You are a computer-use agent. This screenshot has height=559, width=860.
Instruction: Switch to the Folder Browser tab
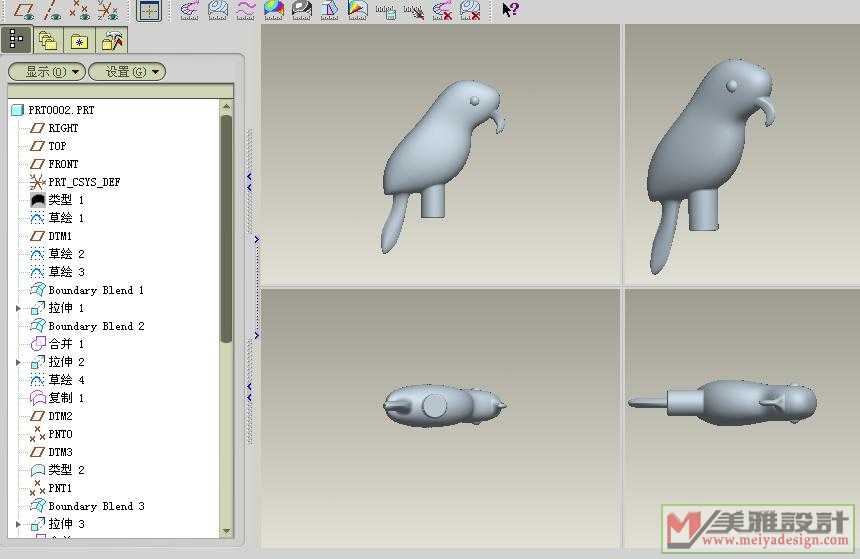(x=47, y=41)
